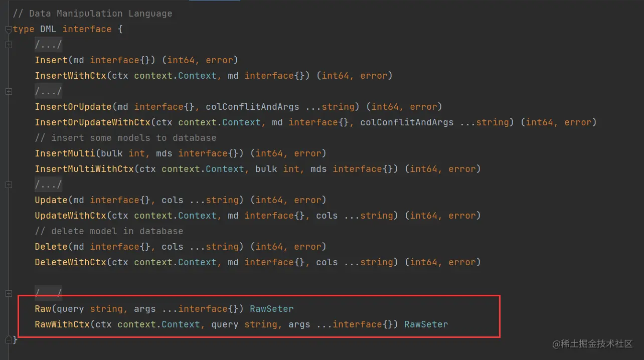Click folded /.../ placeholder above InsertOrUpdate line
This screenshot has height=360, width=644.
(48, 91)
